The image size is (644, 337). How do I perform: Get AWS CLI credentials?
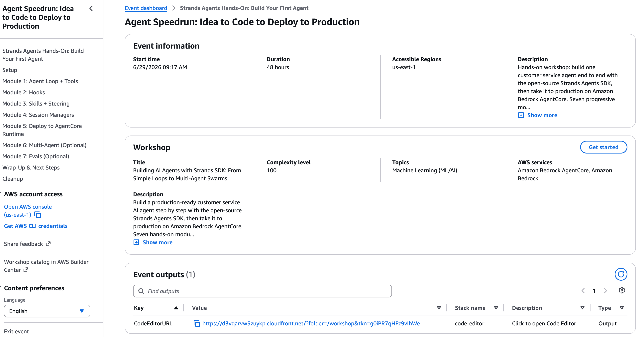coord(36,226)
